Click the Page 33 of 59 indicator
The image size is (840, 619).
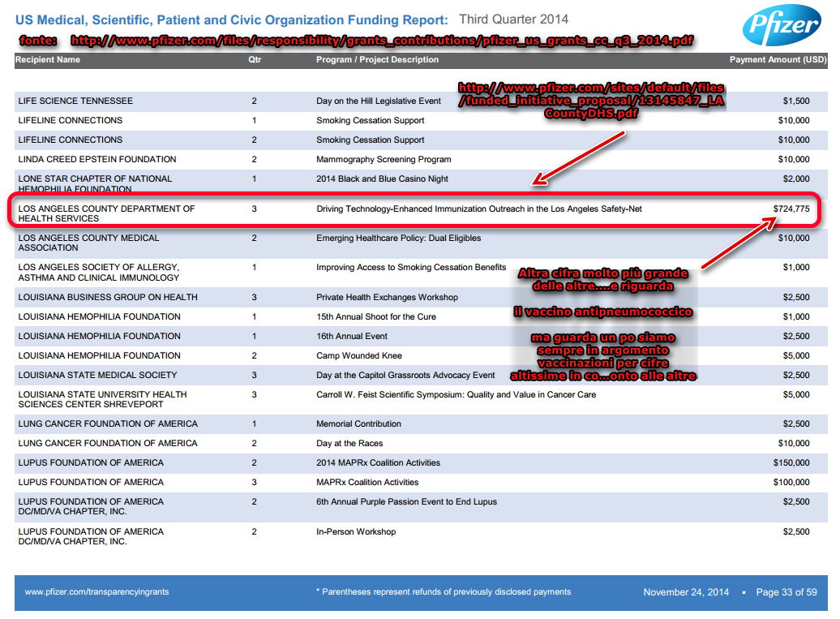[x=786, y=592]
